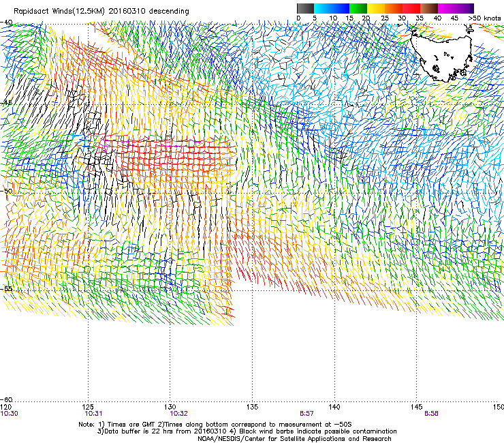Click the purple '10:31' time stamp
The image size is (504, 443).
(93, 414)
